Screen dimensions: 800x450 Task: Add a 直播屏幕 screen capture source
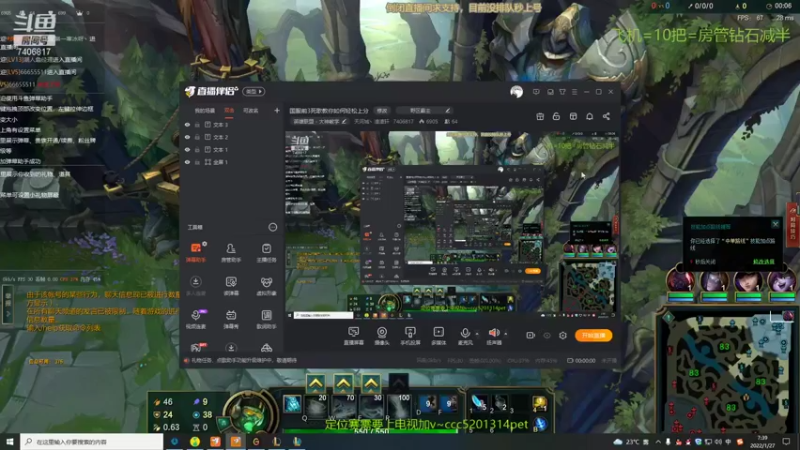pyautogui.click(x=354, y=336)
